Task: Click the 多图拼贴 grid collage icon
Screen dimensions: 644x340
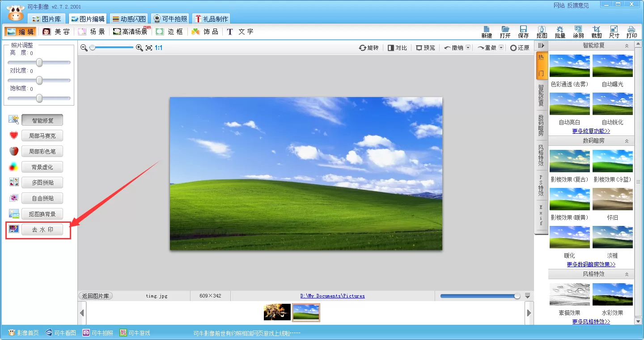Action: [x=14, y=183]
